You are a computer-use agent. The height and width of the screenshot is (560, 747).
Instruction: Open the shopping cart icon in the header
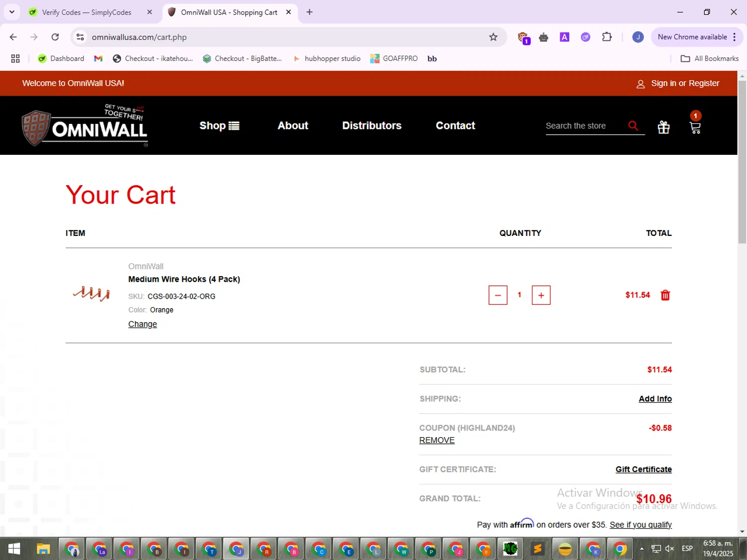(695, 127)
